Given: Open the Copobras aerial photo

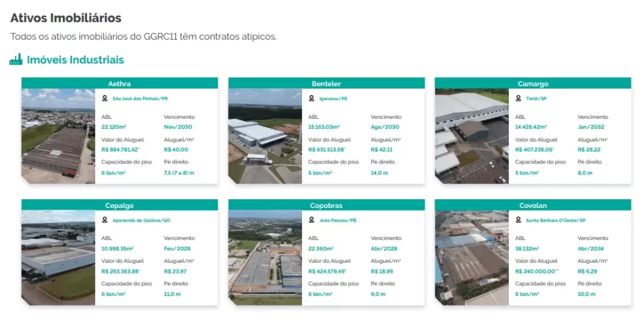Looking at the screenshot, I should click(265, 258).
